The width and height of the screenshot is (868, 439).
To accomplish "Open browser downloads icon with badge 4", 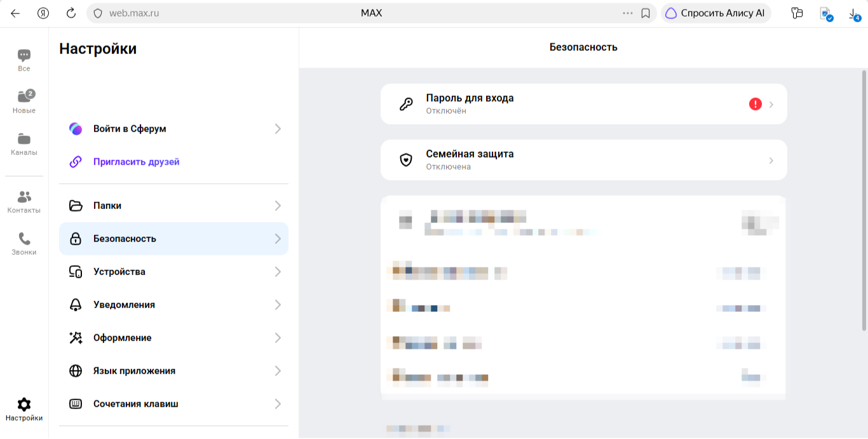I will [854, 14].
